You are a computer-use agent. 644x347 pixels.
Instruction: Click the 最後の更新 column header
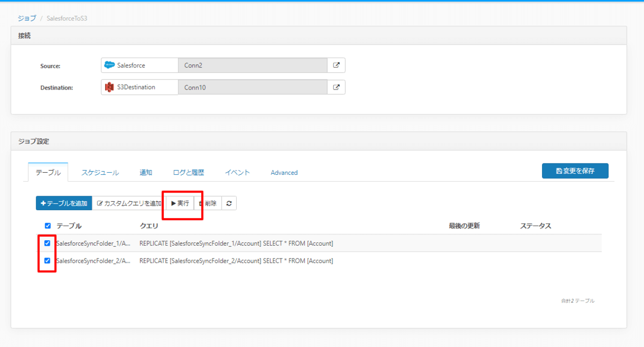[x=464, y=226]
